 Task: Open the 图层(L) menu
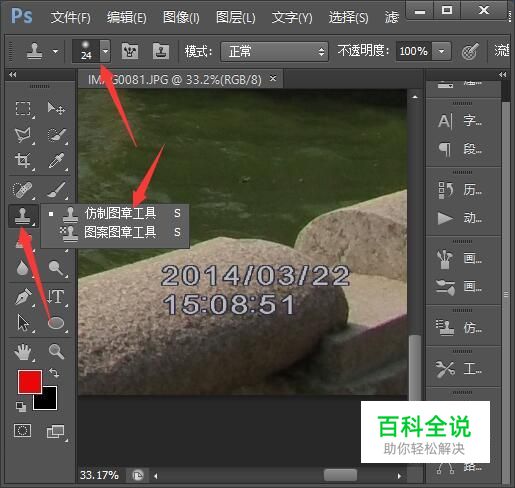click(235, 17)
